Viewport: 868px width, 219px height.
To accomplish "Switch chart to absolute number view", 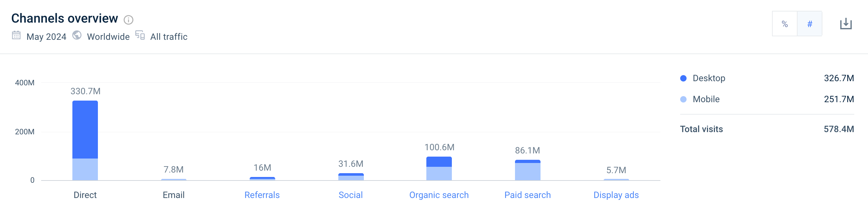I will tap(809, 24).
